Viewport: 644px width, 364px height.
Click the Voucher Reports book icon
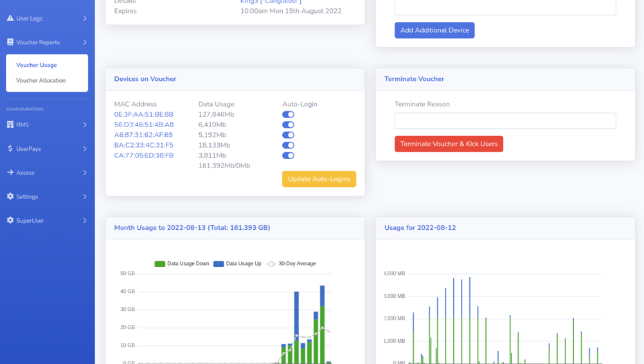point(10,42)
